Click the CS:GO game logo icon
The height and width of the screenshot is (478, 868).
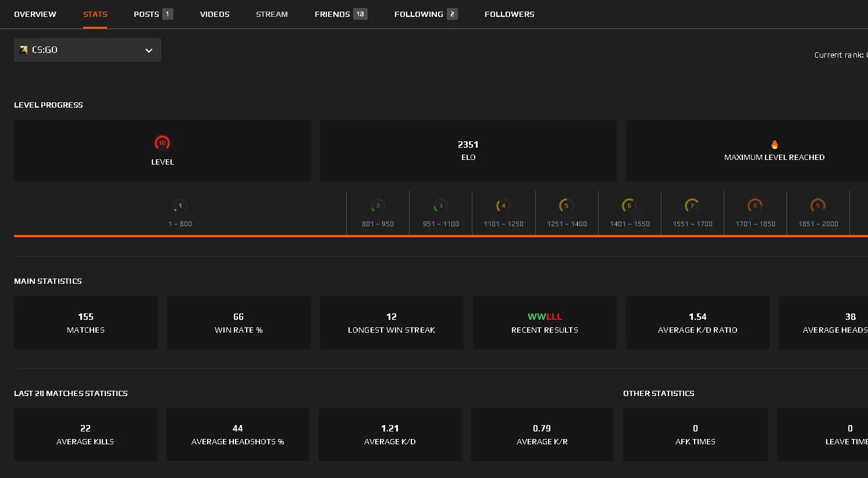pyautogui.click(x=23, y=50)
